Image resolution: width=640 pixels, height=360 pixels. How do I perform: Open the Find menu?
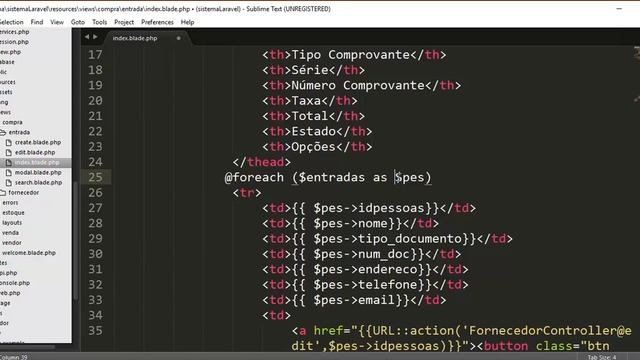point(37,22)
